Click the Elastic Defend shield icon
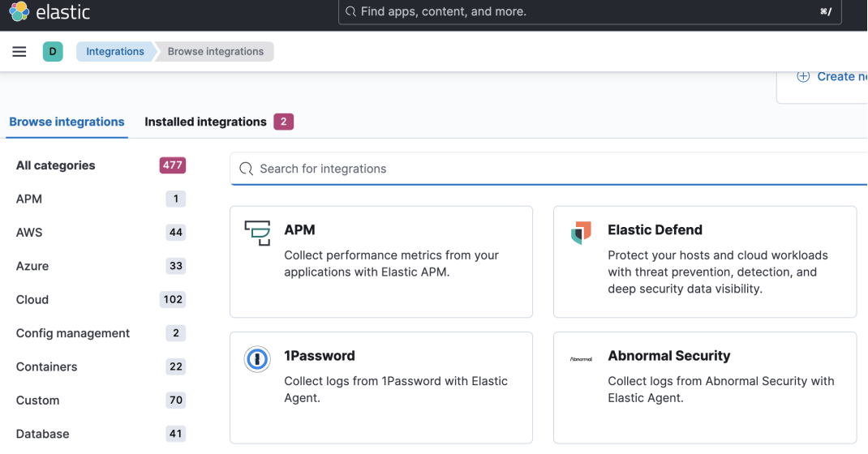This screenshot has width=868, height=454. [581, 233]
